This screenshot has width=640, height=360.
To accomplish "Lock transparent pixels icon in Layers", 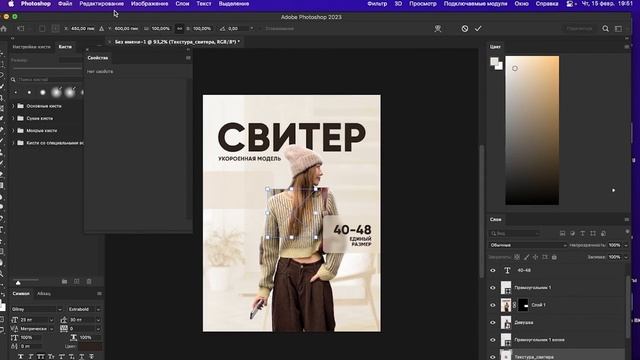I will (517, 257).
